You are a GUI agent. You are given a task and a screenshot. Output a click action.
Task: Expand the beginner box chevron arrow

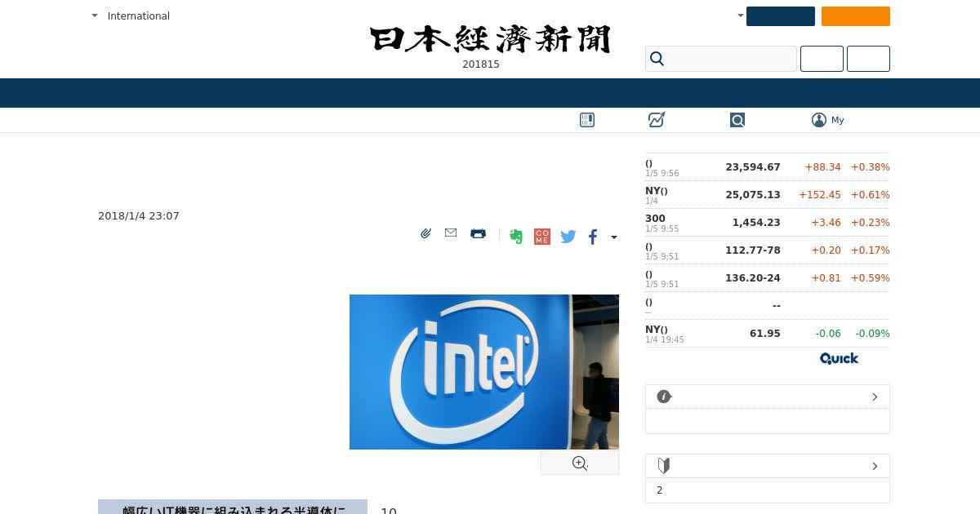[x=875, y=466]
